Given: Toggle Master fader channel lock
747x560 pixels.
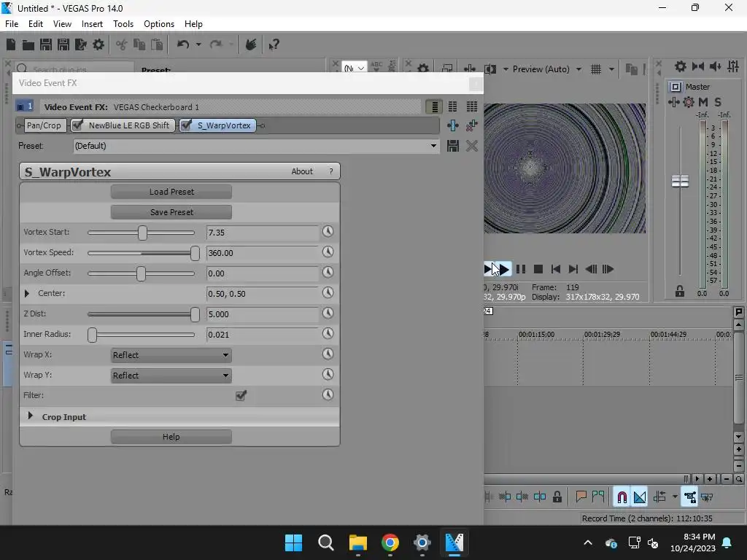Looking at the screenshot, I should tap(680, 291).
